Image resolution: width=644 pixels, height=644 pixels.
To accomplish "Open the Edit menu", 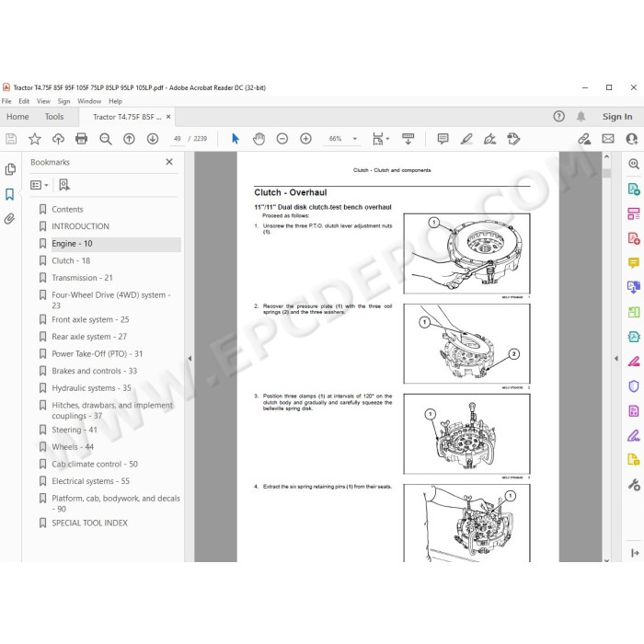I will pyautogui.click(x=24, y=101).
